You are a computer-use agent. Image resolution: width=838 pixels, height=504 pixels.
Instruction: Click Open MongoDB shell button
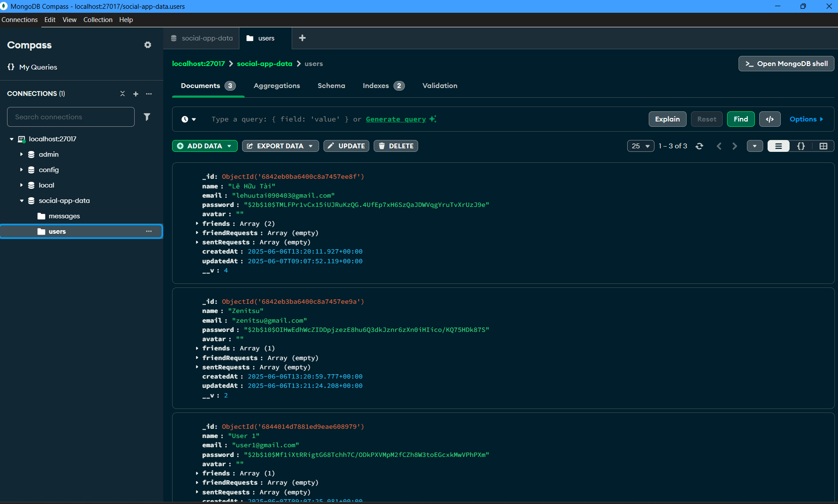click(786, 64)
